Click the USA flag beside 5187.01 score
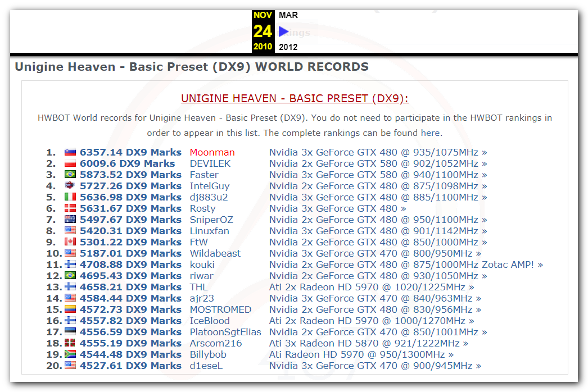The image size is (588, 392). 70,253
